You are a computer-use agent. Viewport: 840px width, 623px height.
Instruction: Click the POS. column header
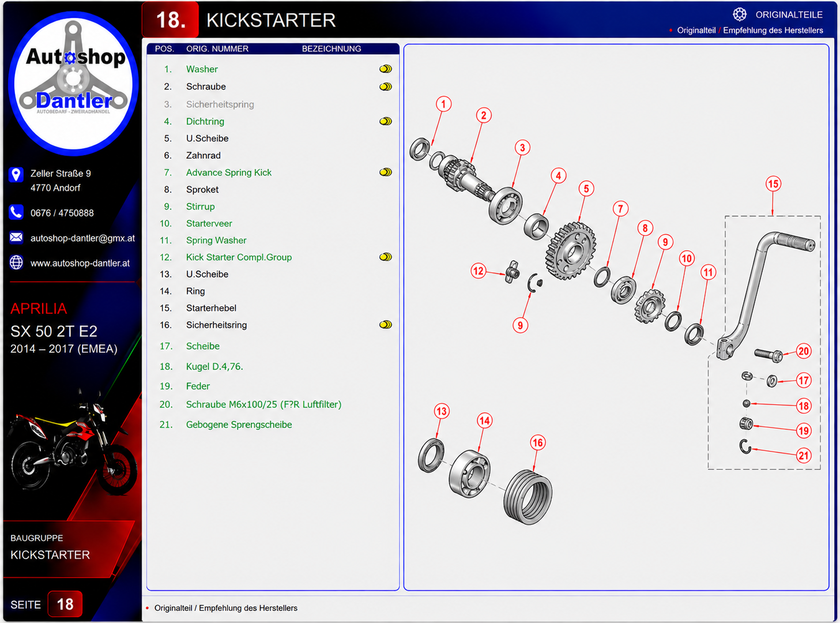(164, 49)
